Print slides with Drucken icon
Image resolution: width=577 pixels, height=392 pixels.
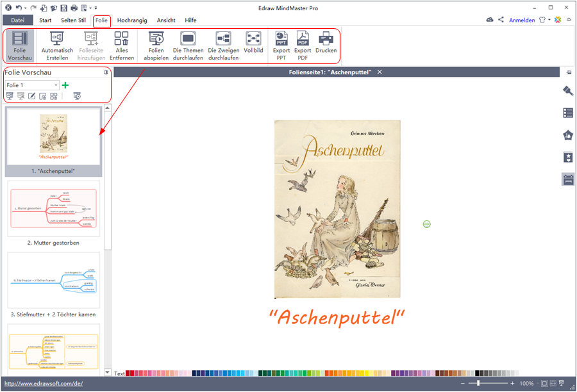click(326, 38)
